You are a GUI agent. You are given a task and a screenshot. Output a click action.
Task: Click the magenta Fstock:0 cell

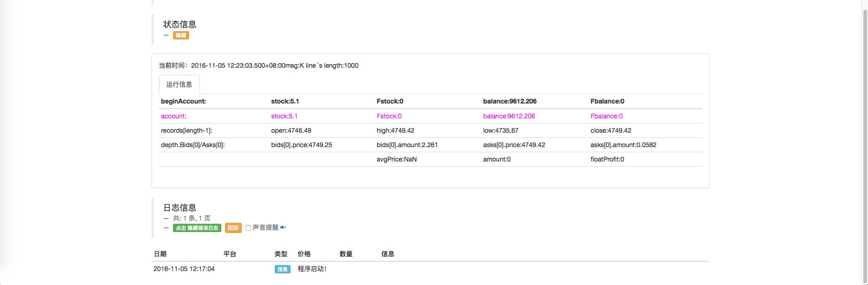[389, 116]
